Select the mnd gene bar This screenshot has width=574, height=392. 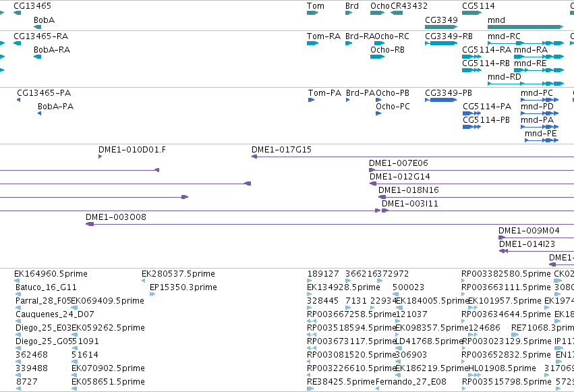point(525,27)
